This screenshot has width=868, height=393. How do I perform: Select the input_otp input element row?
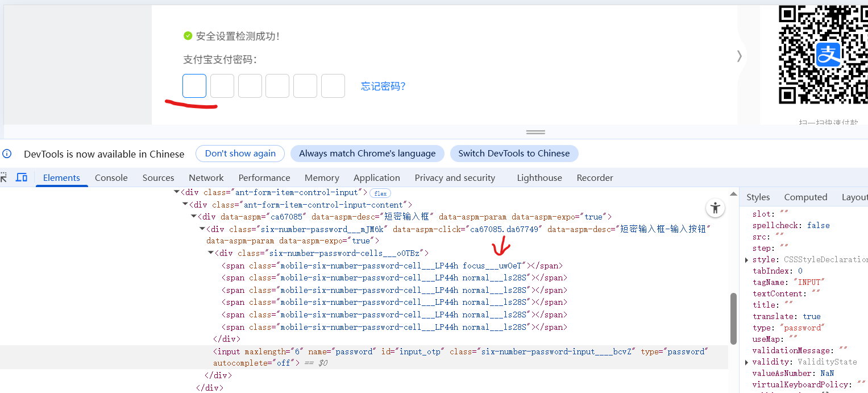click(364, 357)
